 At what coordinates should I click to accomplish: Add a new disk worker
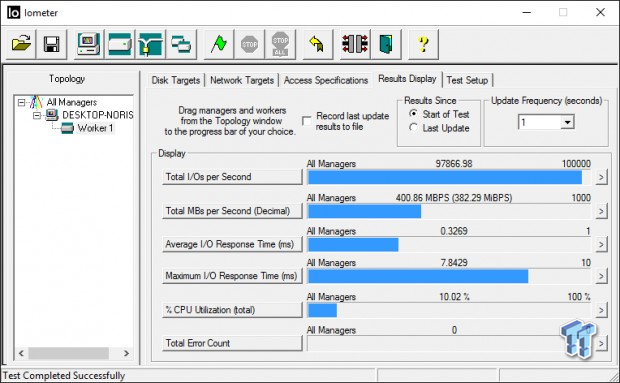click(120, 44)
